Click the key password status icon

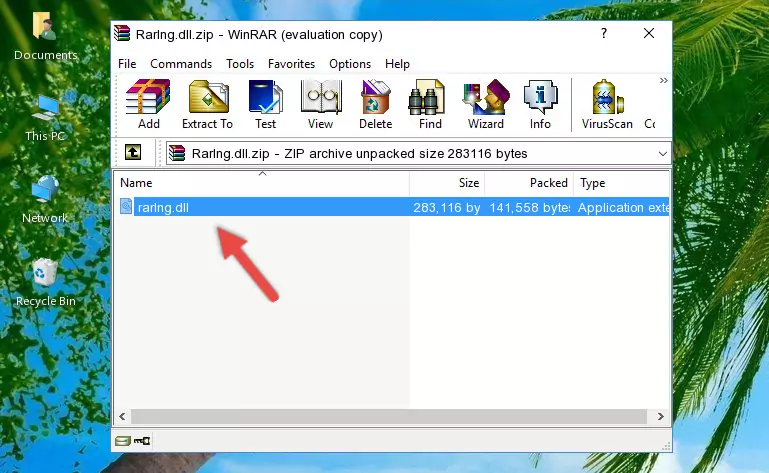coord(142,441)
